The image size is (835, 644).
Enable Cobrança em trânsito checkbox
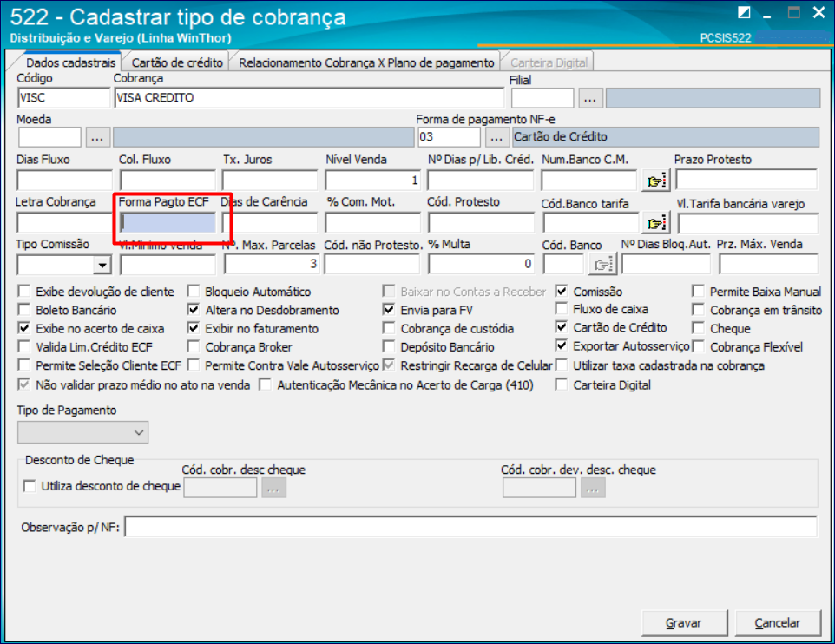pos(698,310)
